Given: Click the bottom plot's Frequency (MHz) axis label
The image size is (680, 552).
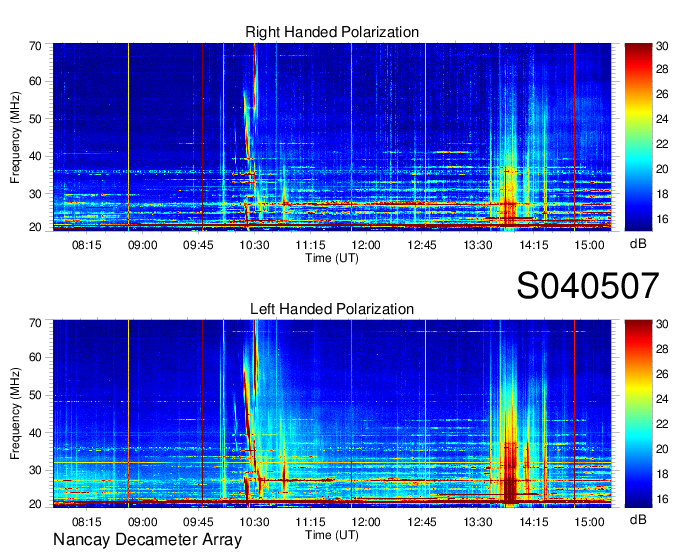Looking at the screenshot, I should [x=15, y=414].
